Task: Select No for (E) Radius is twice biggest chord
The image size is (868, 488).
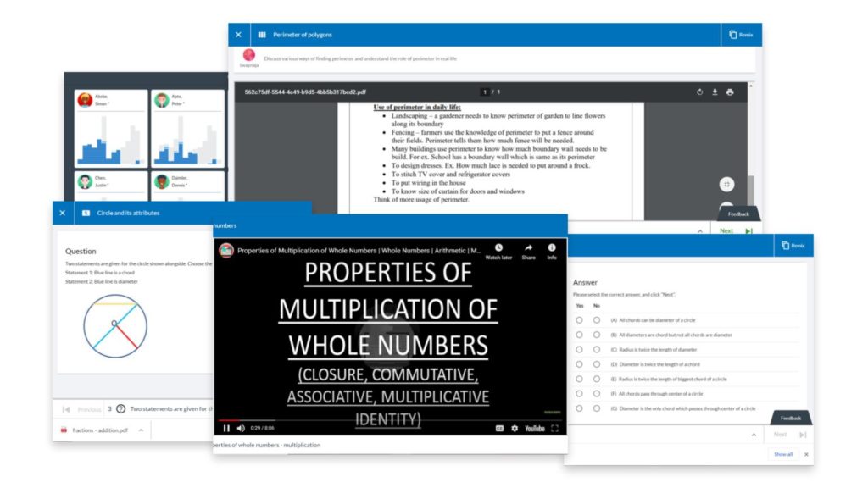Action: (x=596, y=379)
